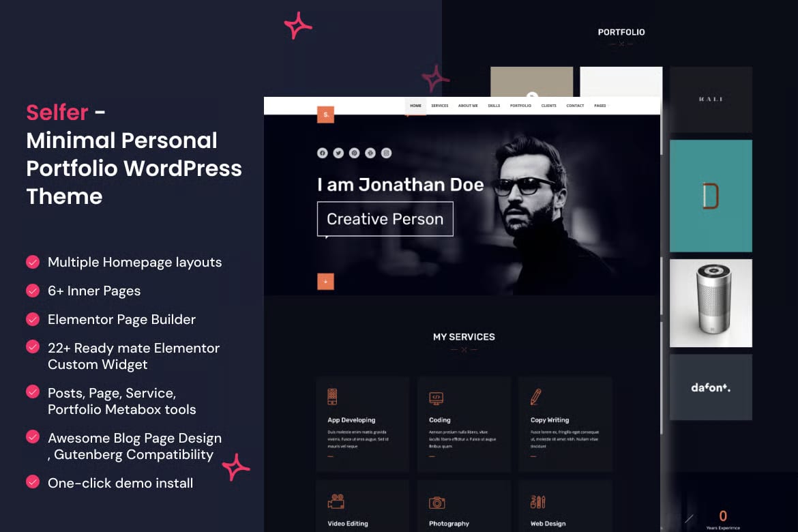The image size is (798, 532).
Task: Click the pink Selfer title word
Action: tap(57, 113)
